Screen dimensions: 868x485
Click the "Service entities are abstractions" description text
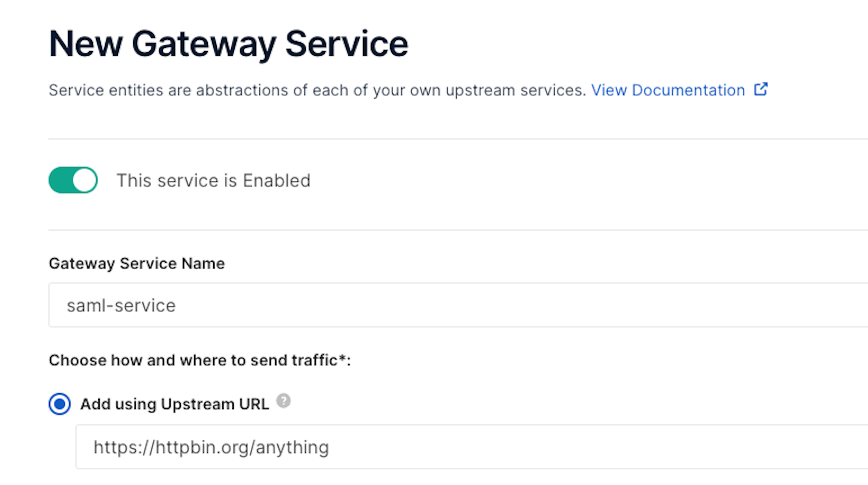coord(317,90)
